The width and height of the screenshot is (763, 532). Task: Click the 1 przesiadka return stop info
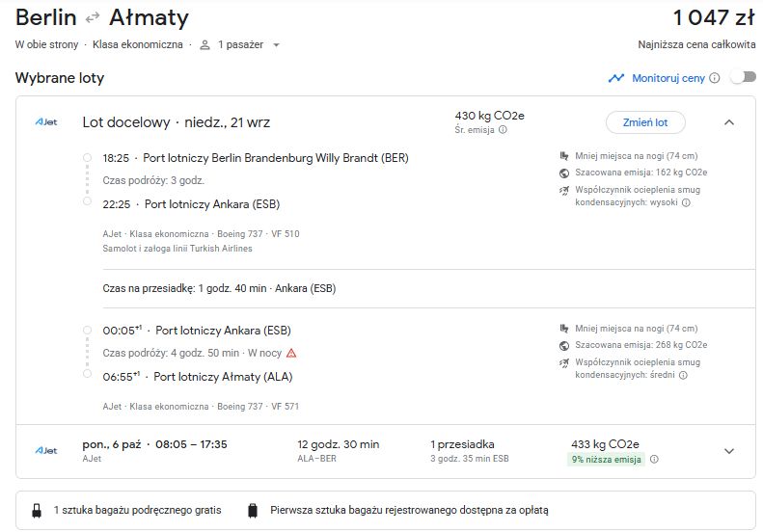pyautogui.click(x=462, y=444)
